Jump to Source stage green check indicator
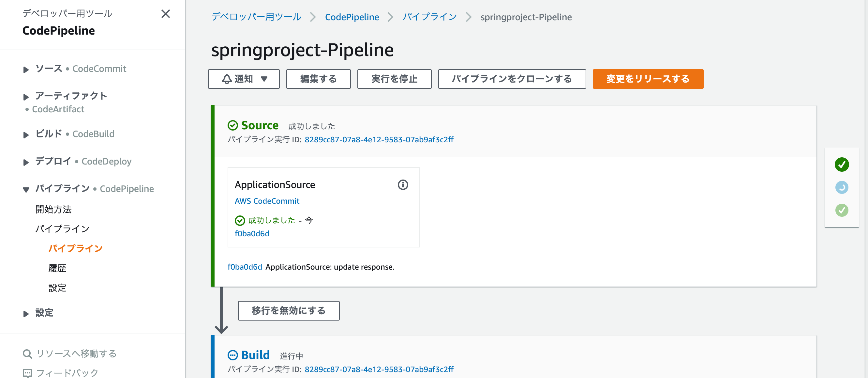 (841, 165)
